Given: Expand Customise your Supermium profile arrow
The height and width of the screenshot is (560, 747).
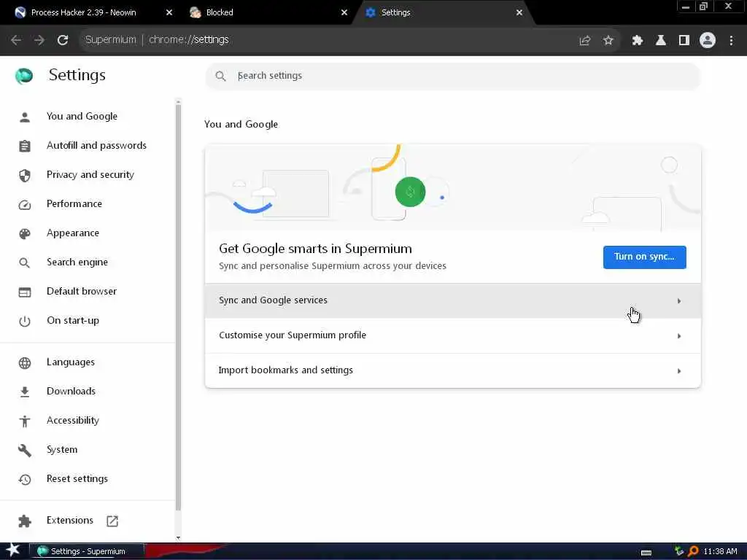Looking at the screenshot, I should (x=679, y=336).
